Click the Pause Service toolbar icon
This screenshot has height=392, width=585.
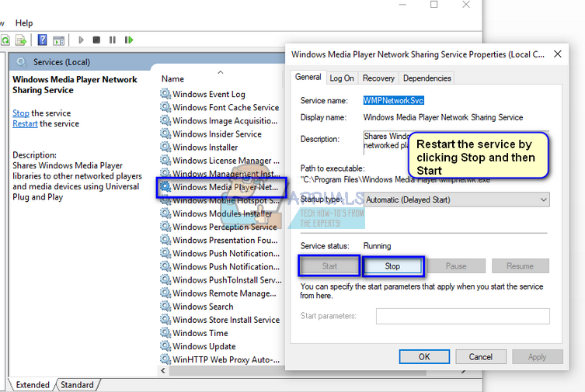point(113,40)
